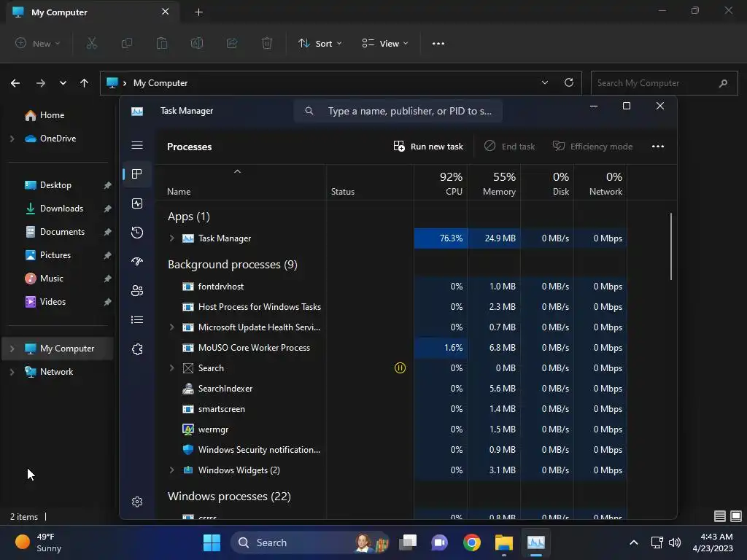
Task: Refresh the My Computer folder view
Action: click(569, 83)
